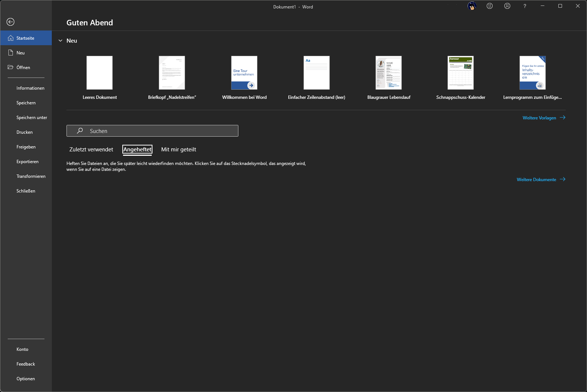
Task: Open help with the question mark icon
Action: click(525, 6)
